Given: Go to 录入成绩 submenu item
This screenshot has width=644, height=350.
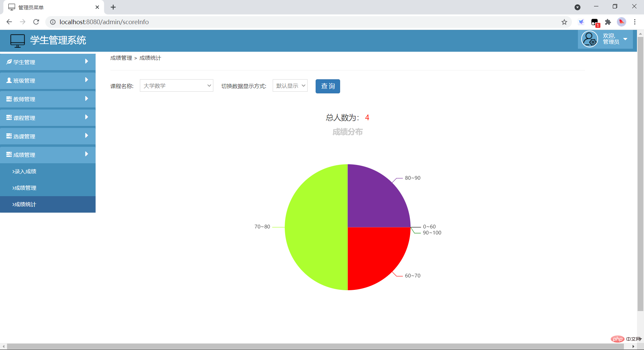Looking at the screenshot, I should click(48, 171).
